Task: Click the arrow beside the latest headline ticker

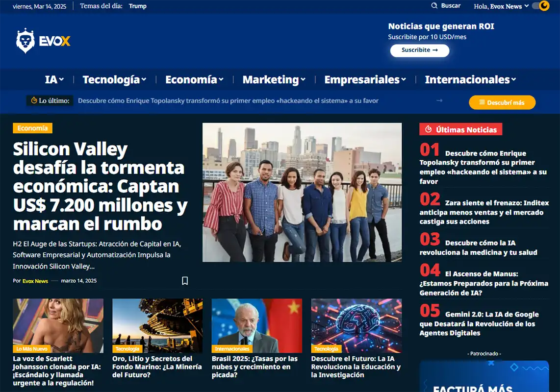Action: coord(439,100)
